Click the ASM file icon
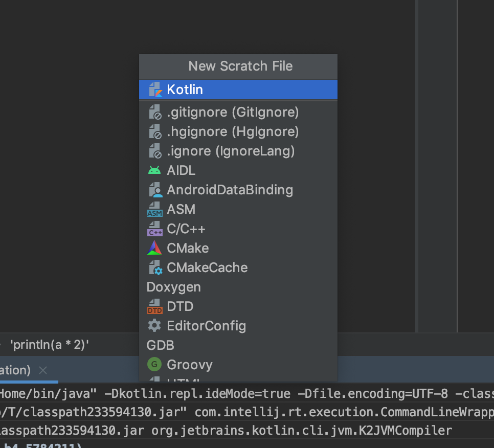This screenshot has height=448, width=494. (x=154, y=210)
